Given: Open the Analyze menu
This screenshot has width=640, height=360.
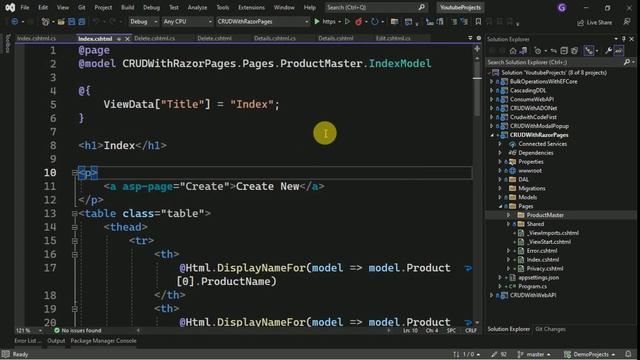Looking at the screenshot, I should 198,7.
